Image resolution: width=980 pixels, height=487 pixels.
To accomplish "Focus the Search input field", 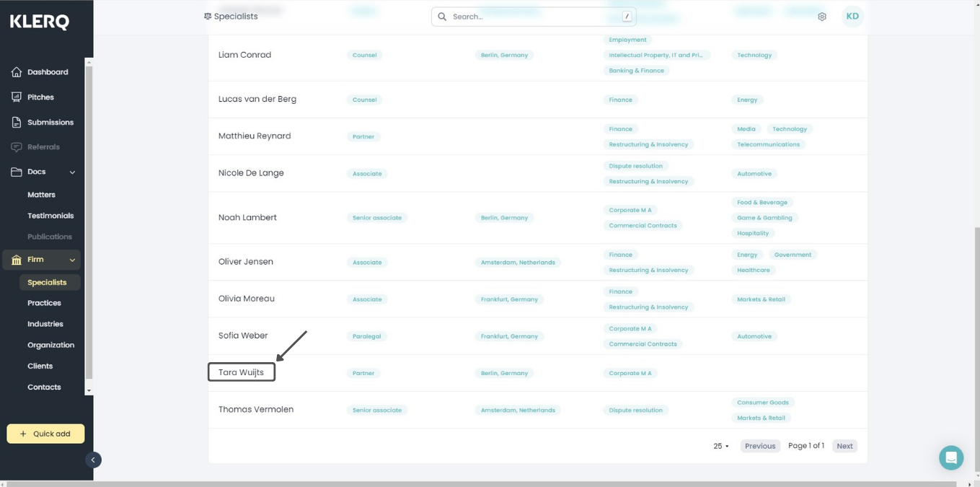I will [x=534, y=17].
